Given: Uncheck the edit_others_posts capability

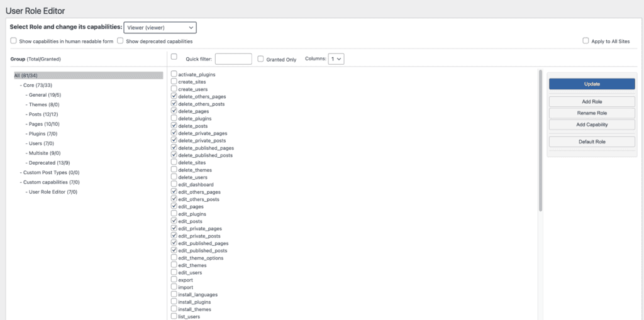Looking at the screenshot, I should tap(174, 199).
